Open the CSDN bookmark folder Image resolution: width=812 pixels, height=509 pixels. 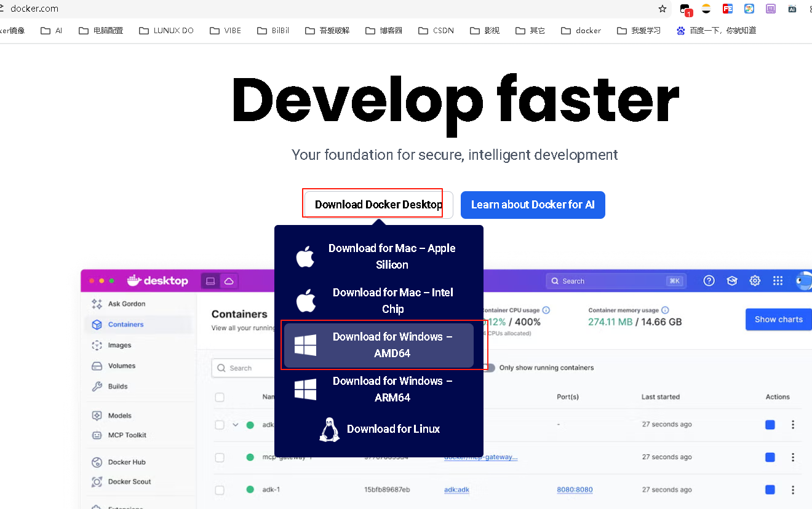436,30
